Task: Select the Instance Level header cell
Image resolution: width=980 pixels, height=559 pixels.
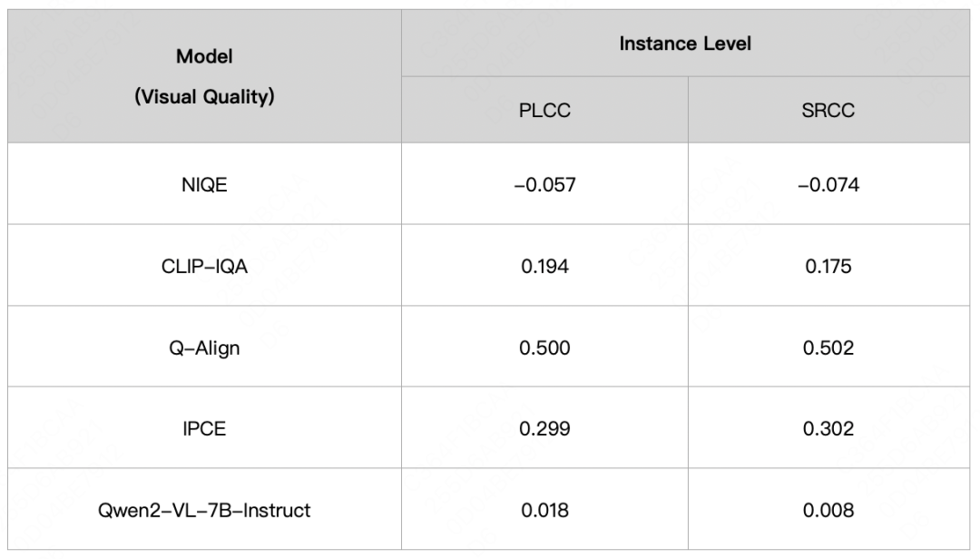Action: click(686, 44)
